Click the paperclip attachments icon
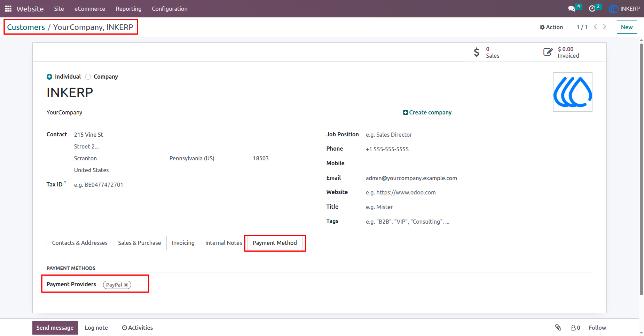 (x=558, y=327)
